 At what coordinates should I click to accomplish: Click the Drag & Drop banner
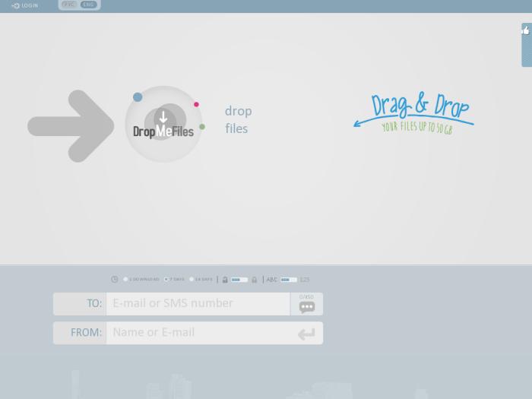coord(413,113)
